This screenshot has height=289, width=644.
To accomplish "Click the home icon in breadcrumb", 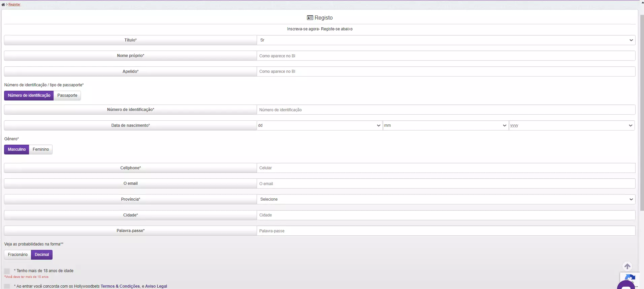I will point(3,5).
